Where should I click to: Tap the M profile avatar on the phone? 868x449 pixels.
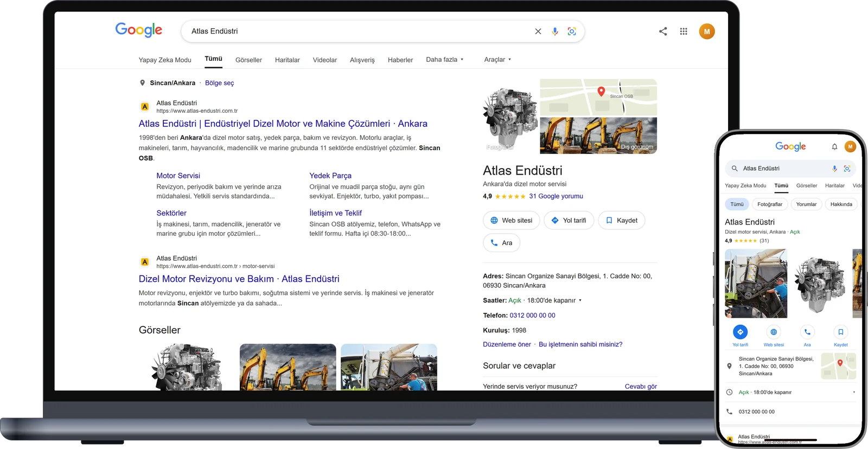pos(850,146)
